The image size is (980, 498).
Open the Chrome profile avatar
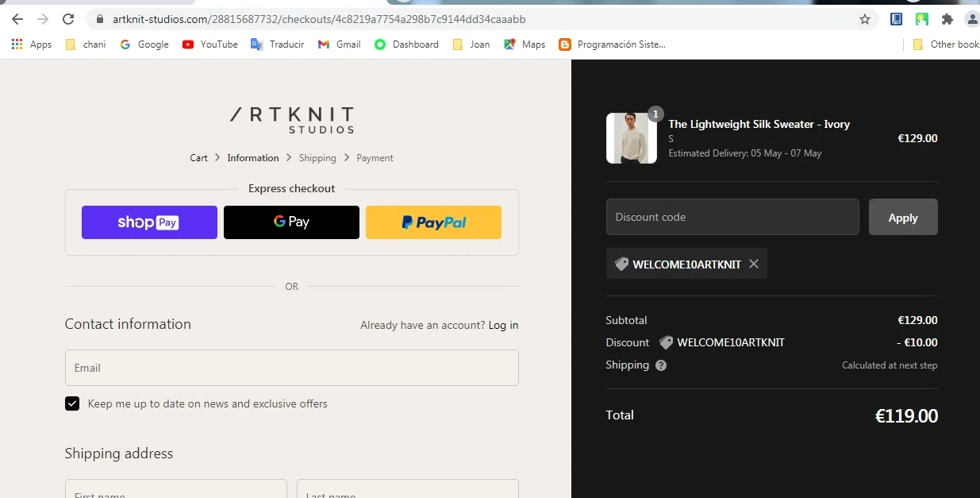972,19
